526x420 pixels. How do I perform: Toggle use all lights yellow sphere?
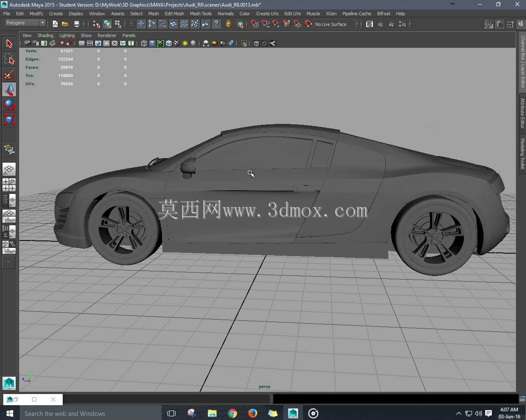coord(185,43)
